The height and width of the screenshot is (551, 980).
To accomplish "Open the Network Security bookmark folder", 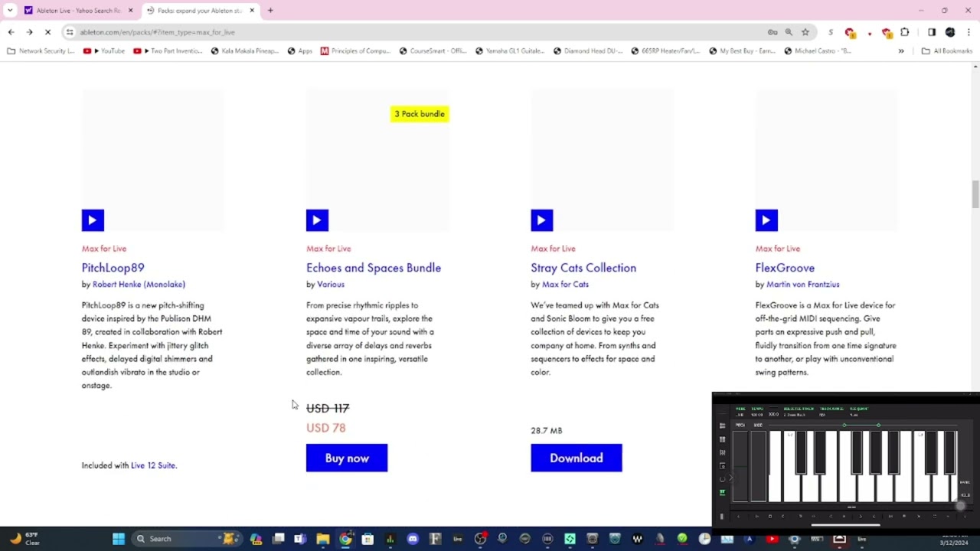I will pos(41,51).
